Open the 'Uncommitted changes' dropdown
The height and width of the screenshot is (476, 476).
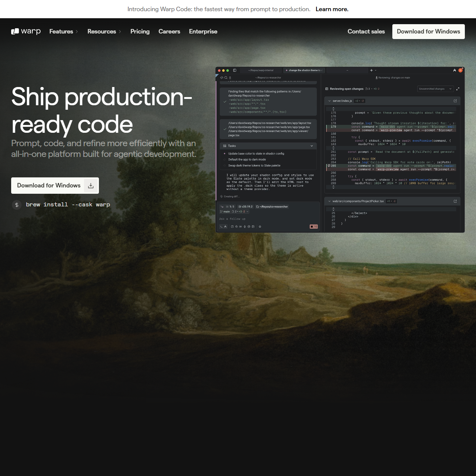pos(435,89)
